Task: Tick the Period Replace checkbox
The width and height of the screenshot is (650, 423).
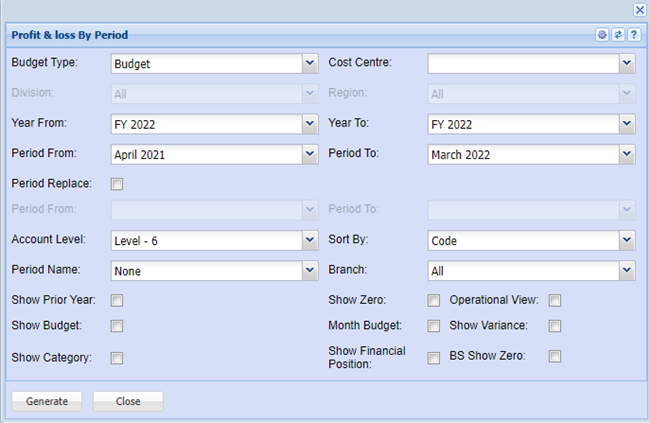Action: click(x=117, y=184)
